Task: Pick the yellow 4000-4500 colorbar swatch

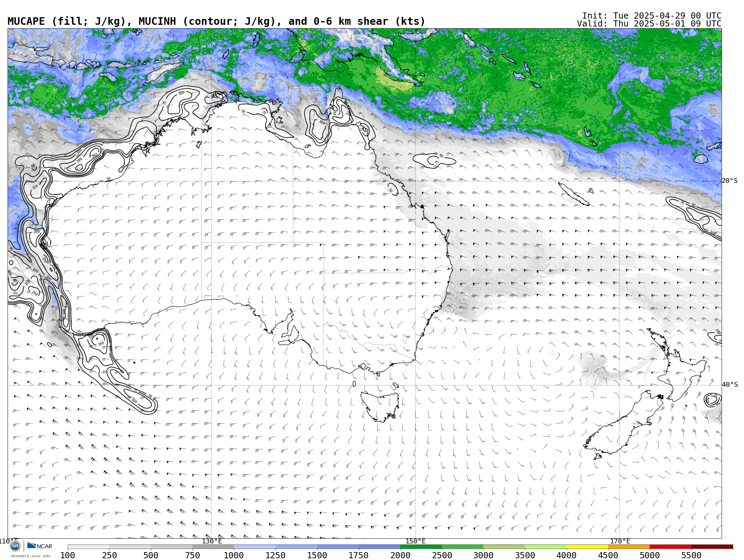Action: click(x=587, y=547)
